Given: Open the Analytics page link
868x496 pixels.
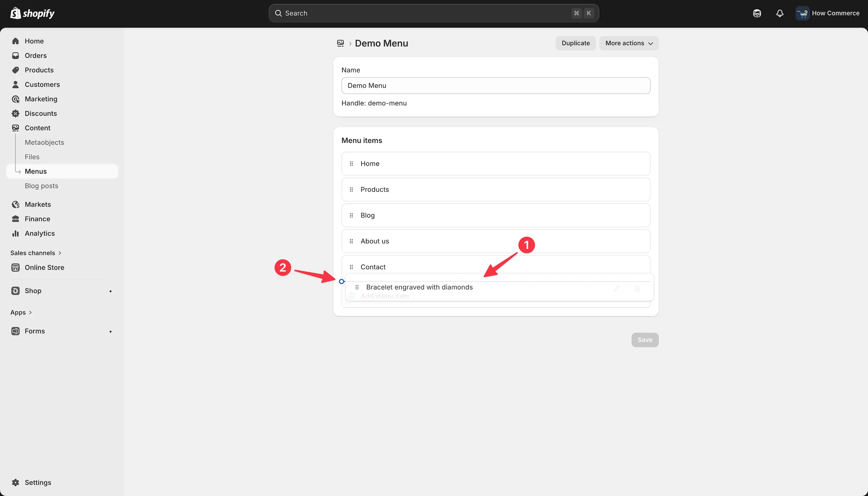Looking at the screenshot, I should point(39,233).
